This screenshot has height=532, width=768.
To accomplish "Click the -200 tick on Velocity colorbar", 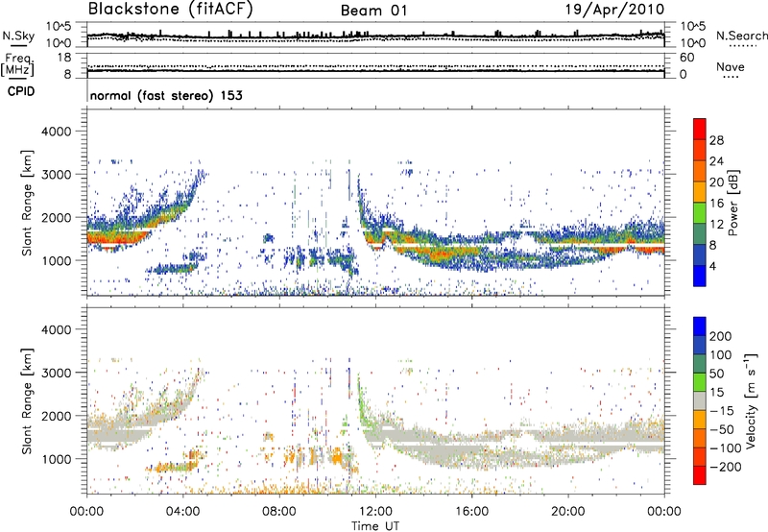I will pyautogui.click(x=726, y=467).
